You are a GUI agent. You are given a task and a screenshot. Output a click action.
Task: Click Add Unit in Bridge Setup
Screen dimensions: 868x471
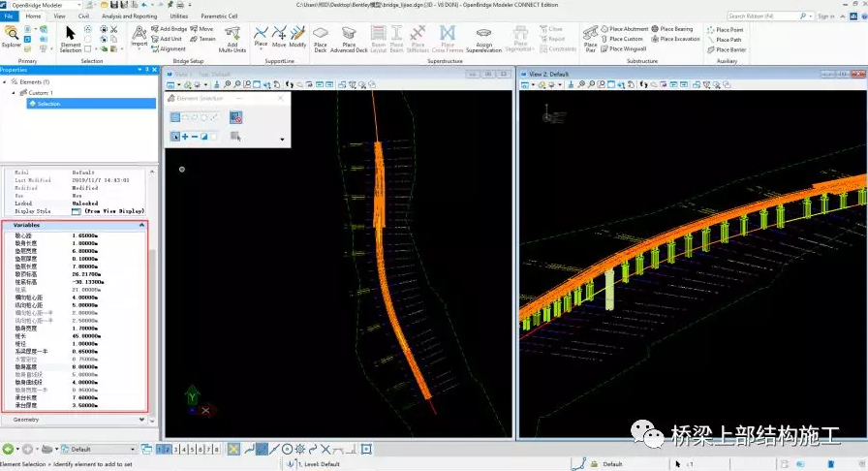coord(167,39)
